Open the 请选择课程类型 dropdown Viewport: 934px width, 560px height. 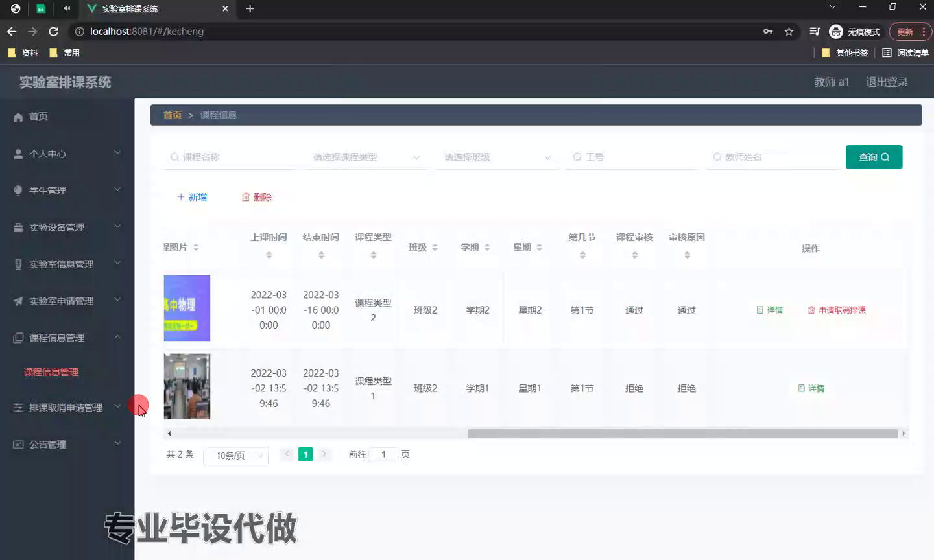pyautogui.click(x=366, y=157)
